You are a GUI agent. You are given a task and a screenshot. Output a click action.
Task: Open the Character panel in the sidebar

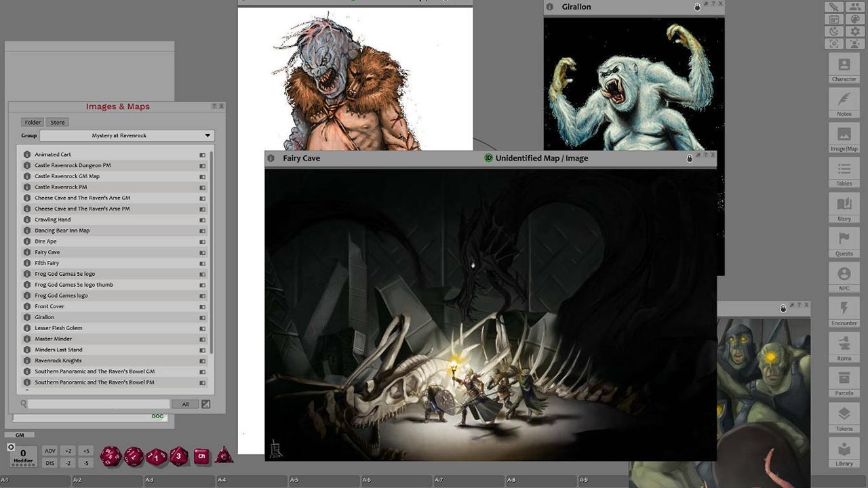[844, 68]
